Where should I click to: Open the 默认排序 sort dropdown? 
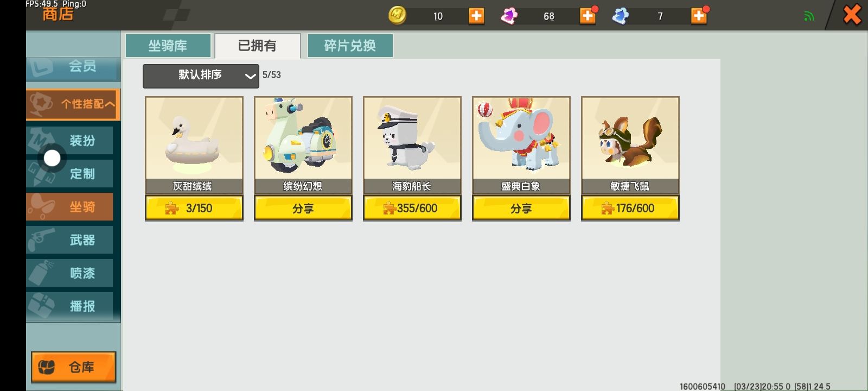click(201, 75)
